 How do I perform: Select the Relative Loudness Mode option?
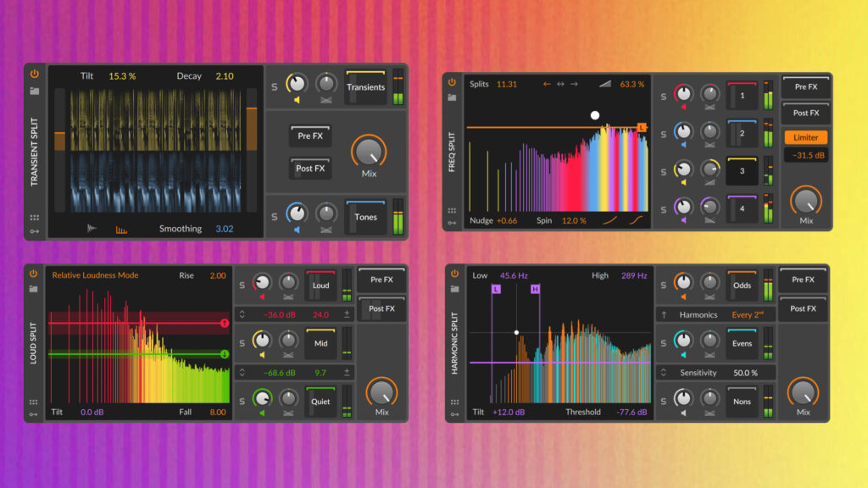coord(95,275)
